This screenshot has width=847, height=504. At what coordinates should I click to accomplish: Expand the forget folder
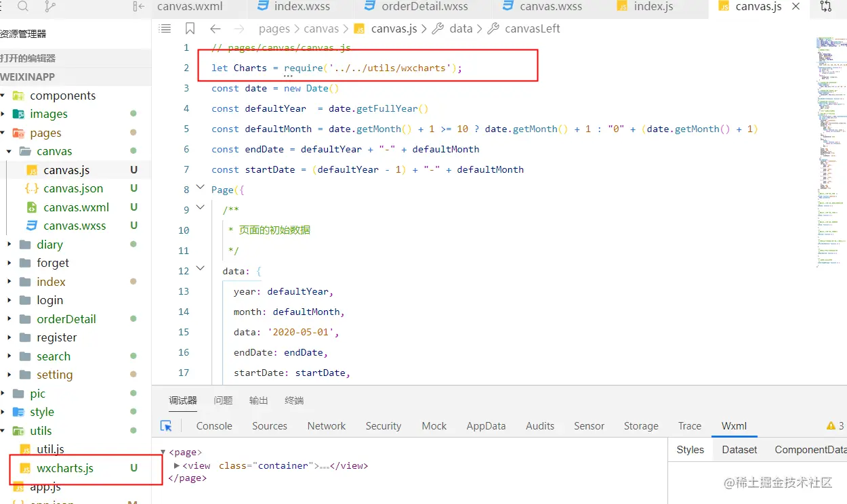9,263
